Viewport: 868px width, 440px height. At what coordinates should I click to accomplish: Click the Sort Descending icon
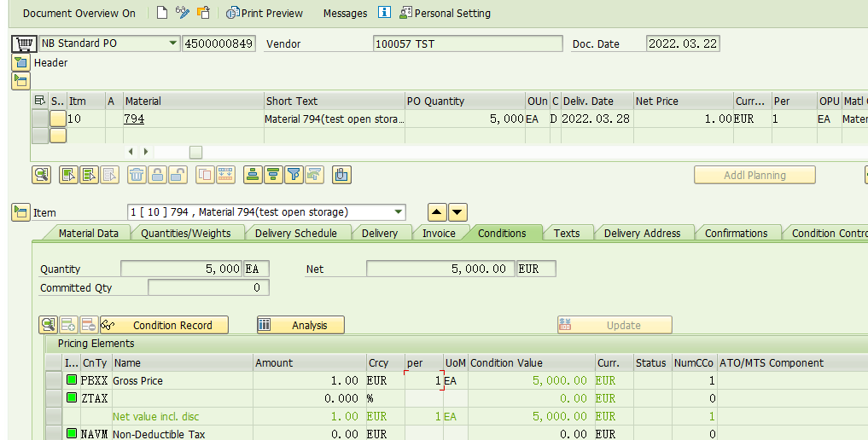[273, 175]
